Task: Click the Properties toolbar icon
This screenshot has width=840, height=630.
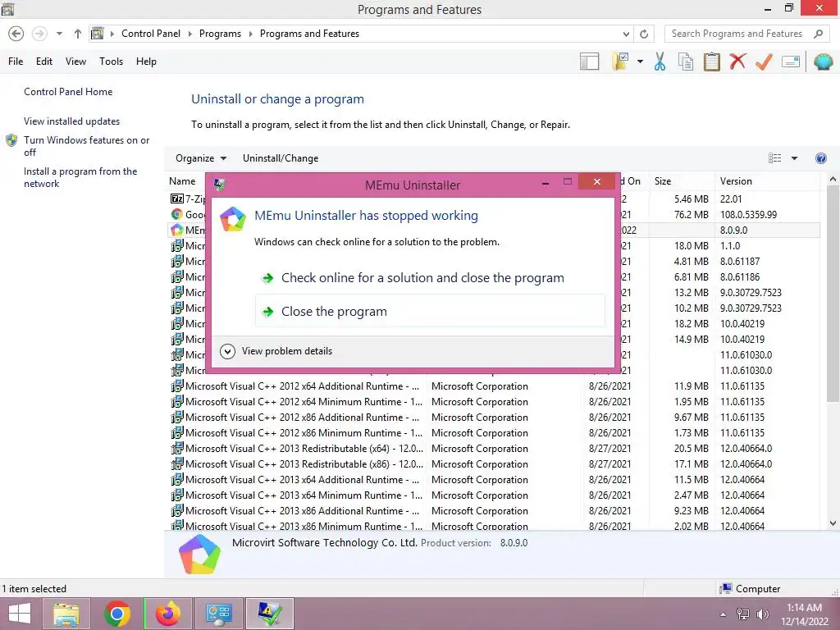Action: (x=791, y=62)
